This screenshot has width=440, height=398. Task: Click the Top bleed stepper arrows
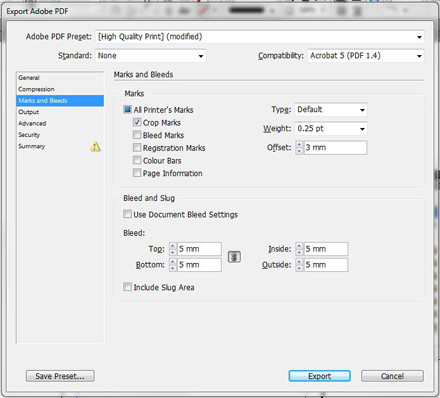click(173, 249)
